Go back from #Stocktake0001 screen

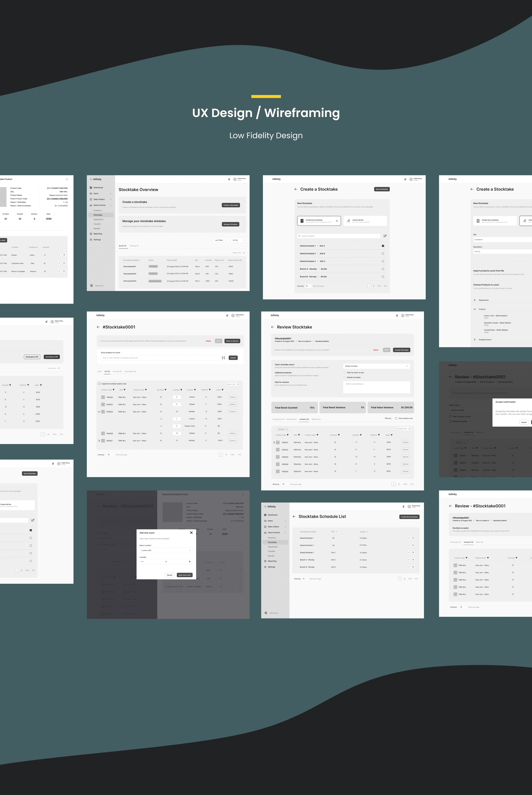(x=98, y=327)
